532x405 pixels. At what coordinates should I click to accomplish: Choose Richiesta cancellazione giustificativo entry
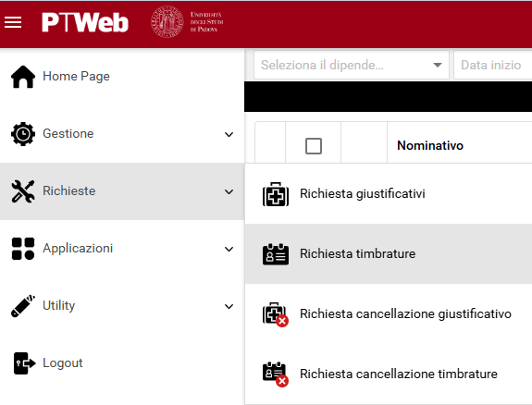click(389, 313)
